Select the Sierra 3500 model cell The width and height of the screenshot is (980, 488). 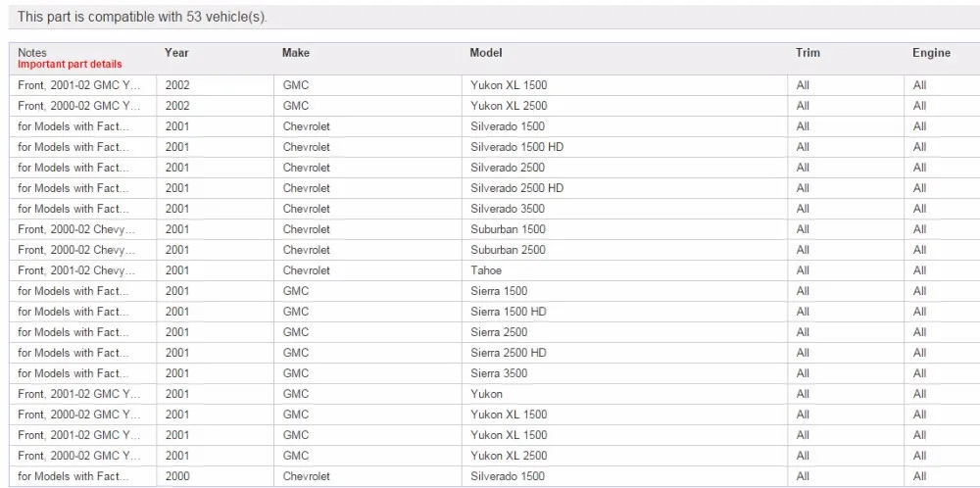click(499, 373)
